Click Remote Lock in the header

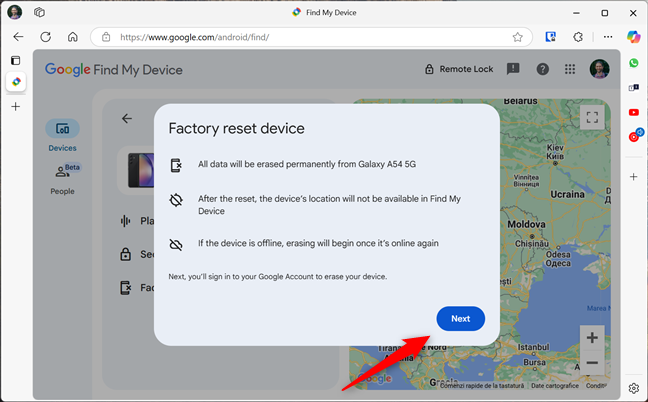point(459,69)
